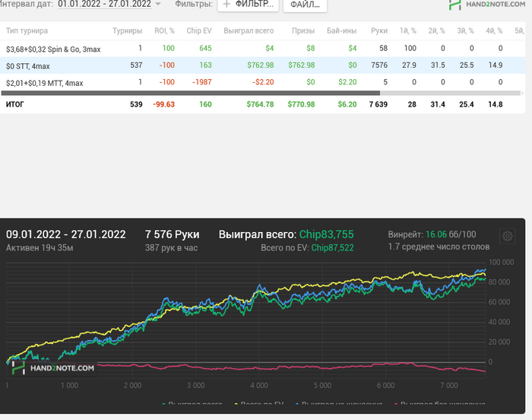Screen dimensions: 532x420
Task: Click the ИТОГ totals row label
Action: pyautogui.click(x=15, y=104)
